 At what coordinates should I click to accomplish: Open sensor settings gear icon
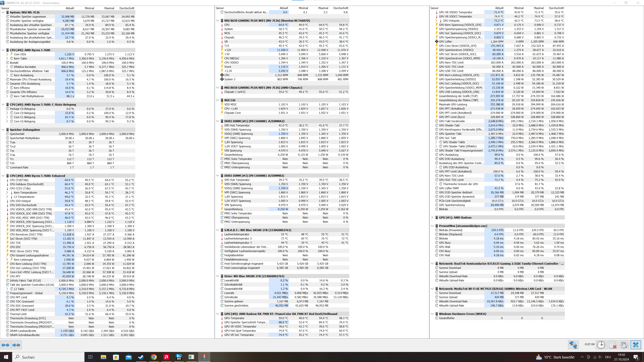coord(624,345)
